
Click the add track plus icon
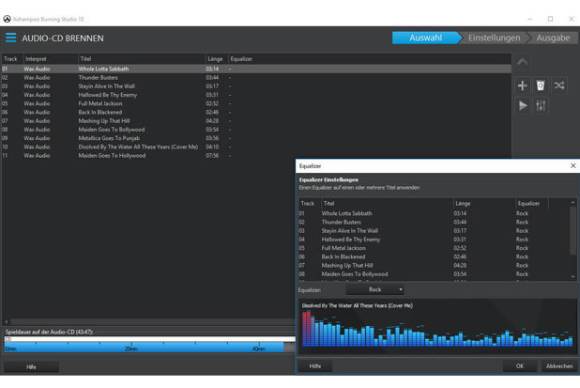coord(522,85)
